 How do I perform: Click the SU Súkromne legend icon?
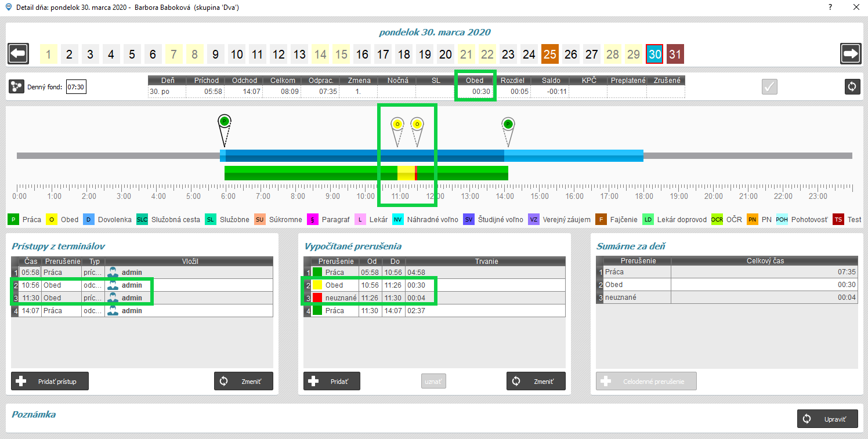tap(260, 220)
